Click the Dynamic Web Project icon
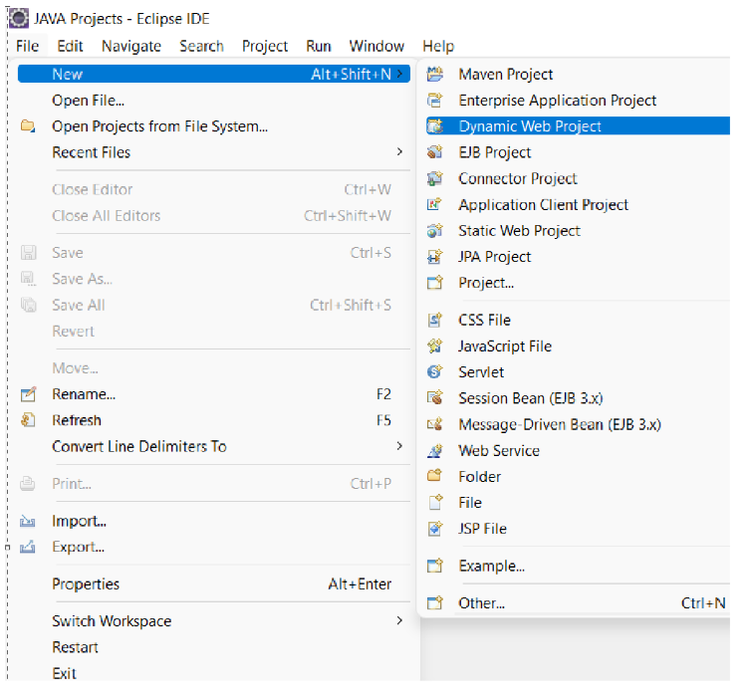The image size is (749, 700). [434, 126]
